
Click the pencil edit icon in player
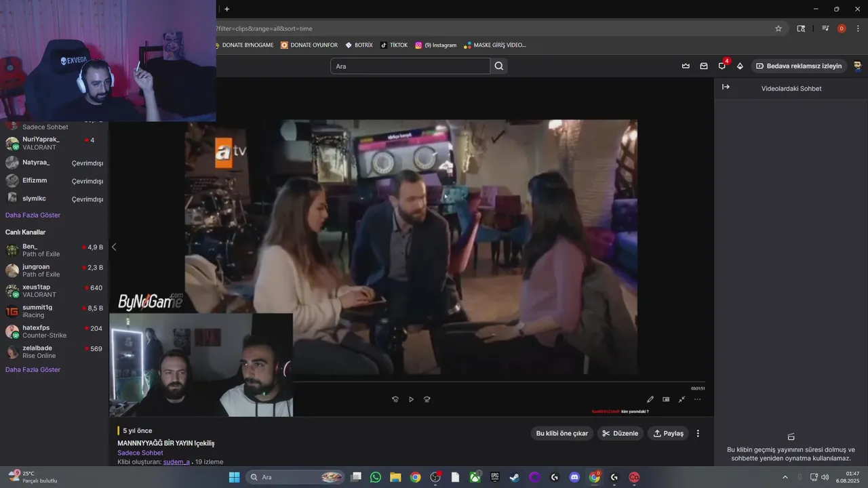coord(650,399)
